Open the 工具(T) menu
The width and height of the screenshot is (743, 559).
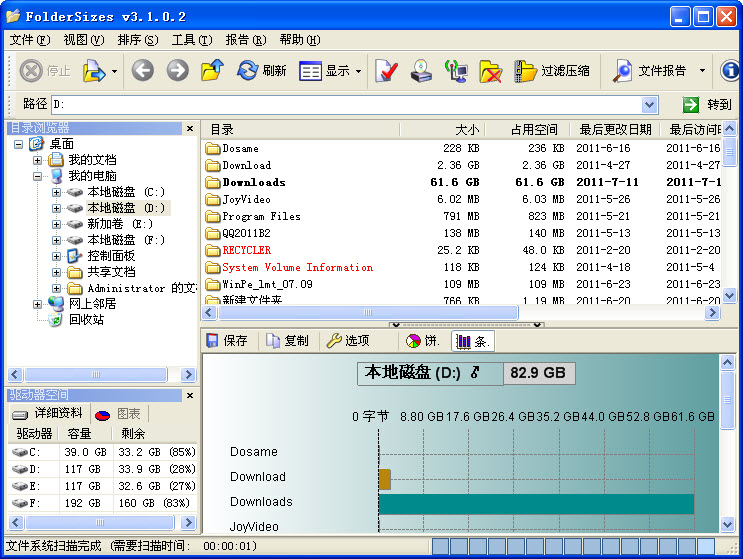192,40
